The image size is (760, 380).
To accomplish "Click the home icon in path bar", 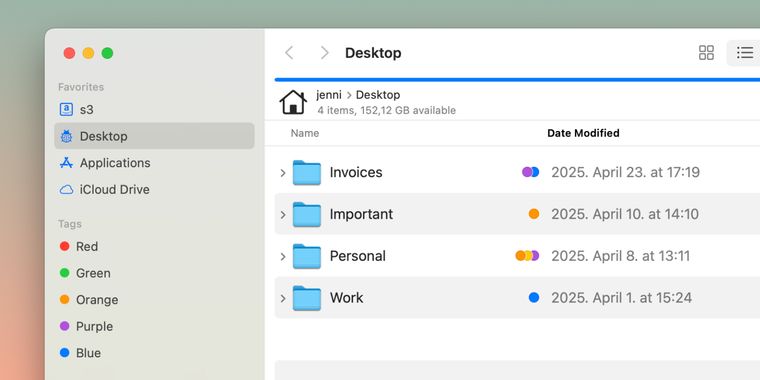I will coord(293,102).
